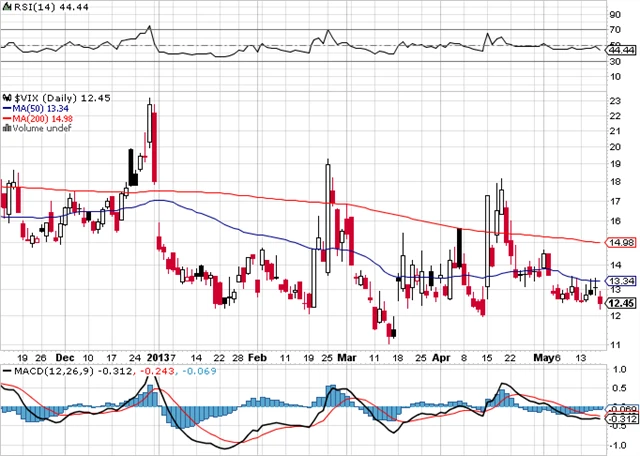640x456 pixels.
Task: Click the RSI indicator icon at top-left
Action: (7, 7)
